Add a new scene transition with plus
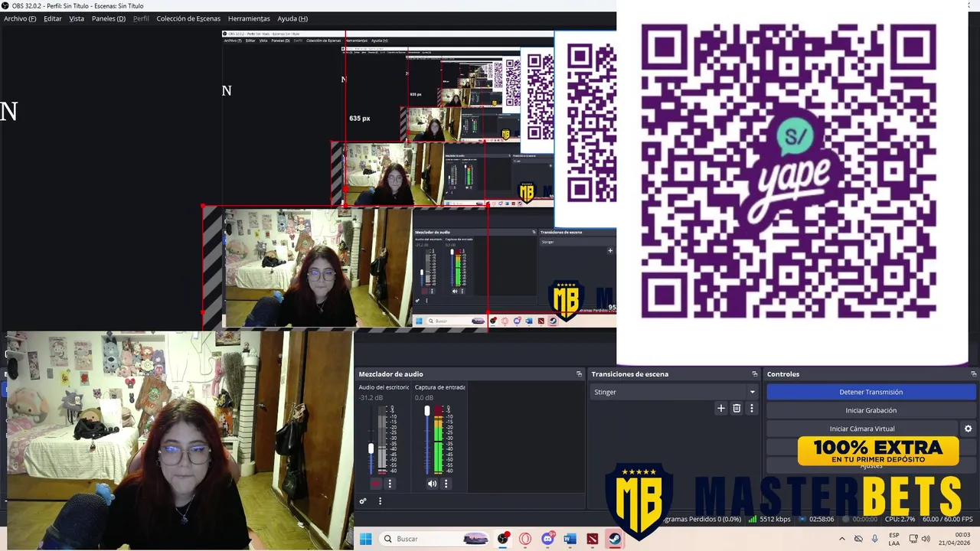 point(720,409)
